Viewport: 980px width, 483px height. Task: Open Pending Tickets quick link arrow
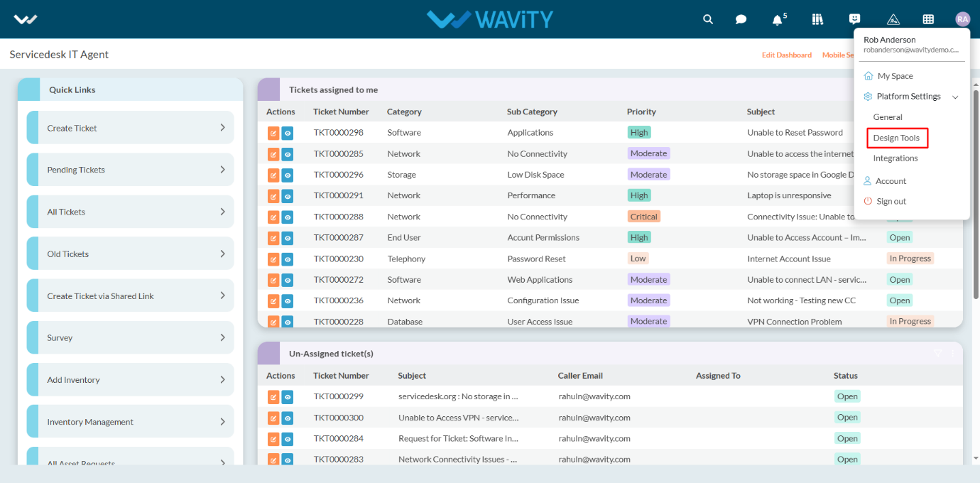222,170
